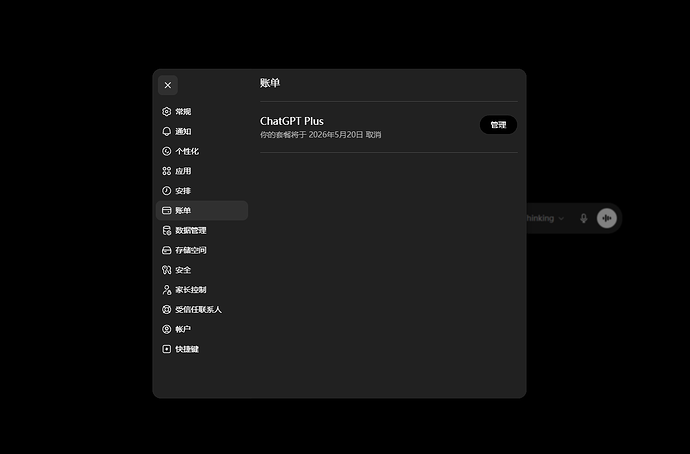
Task: Click the shortcut keys icon beside 快捷键
Action: [x=166, y=349]
